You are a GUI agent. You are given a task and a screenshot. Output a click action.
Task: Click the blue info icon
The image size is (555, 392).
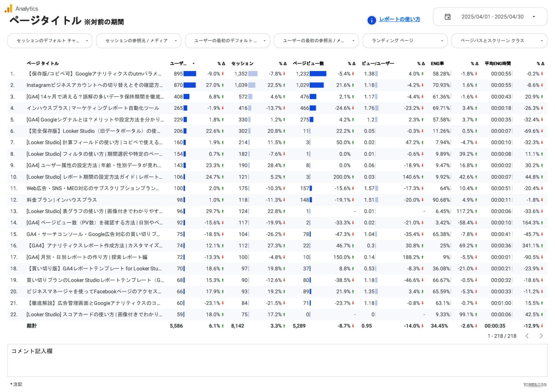pos(371,20)
